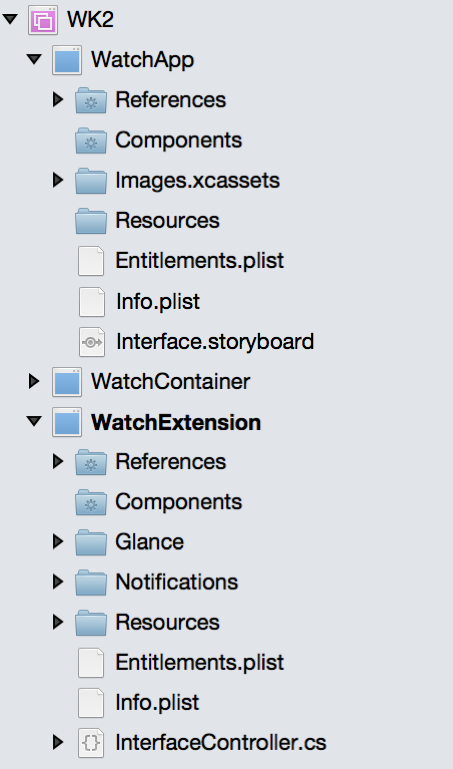Click the Glance folder icon
This screenshot has height=769, width=453.
tap(91, 542)
